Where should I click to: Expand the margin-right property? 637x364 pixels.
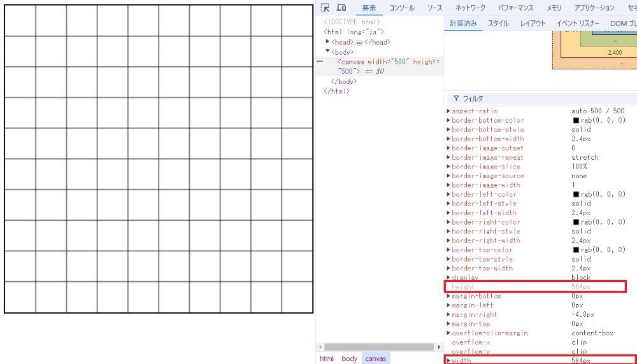[448, 314]
